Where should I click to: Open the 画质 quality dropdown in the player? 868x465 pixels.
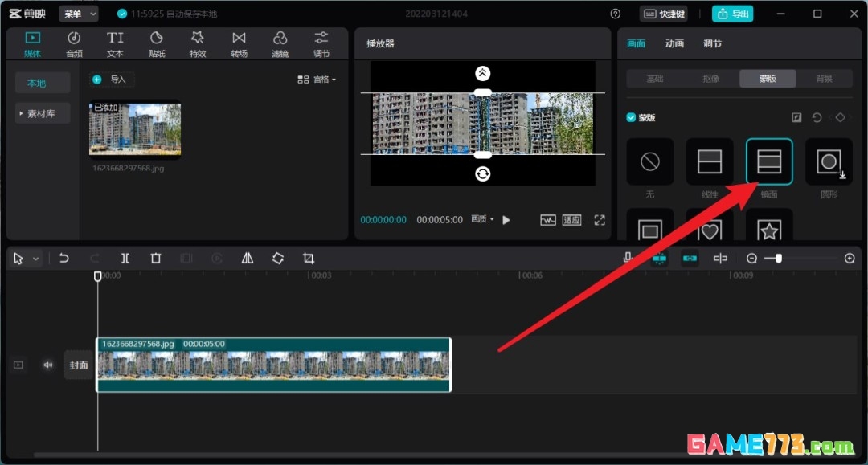pyautogui.click(x=481, y=219)
